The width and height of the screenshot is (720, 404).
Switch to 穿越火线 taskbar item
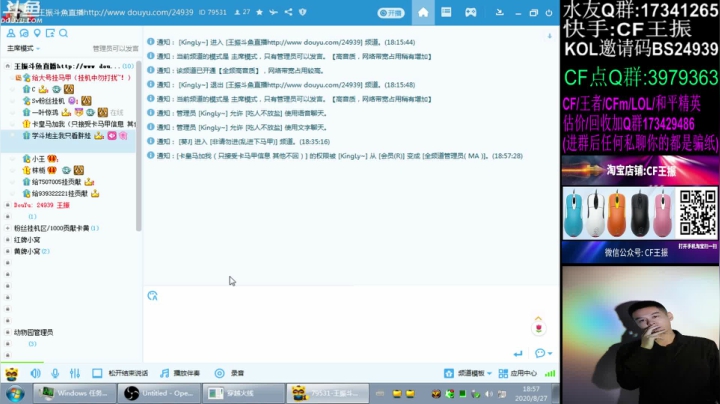tap(243, 393)
